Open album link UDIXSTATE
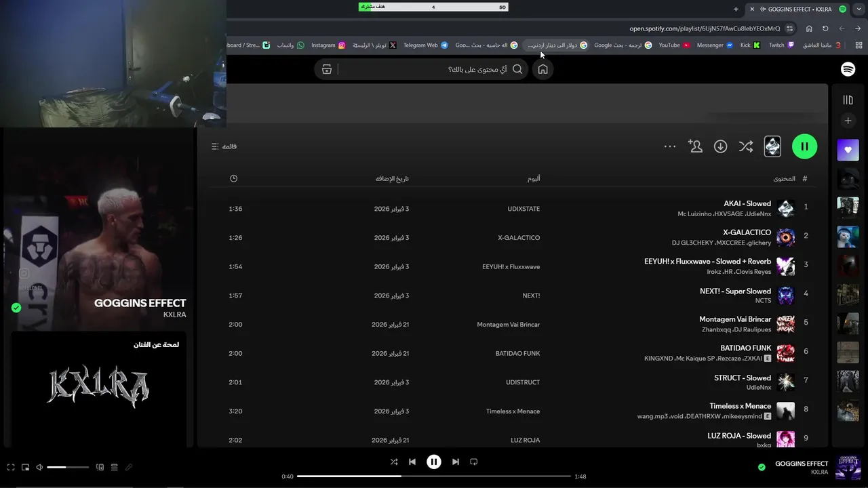868x488 pixels. click(x=524, y=209)
